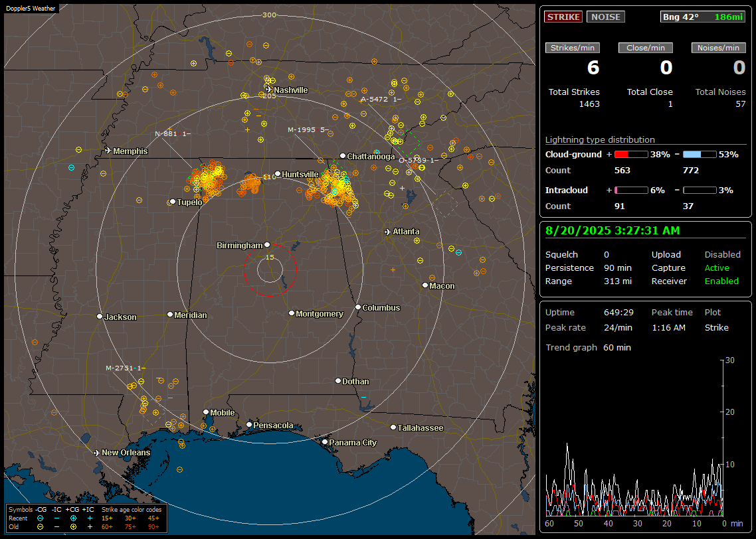Click the 45+ strike age color code
756x539 pixels.
pos(153,518)
